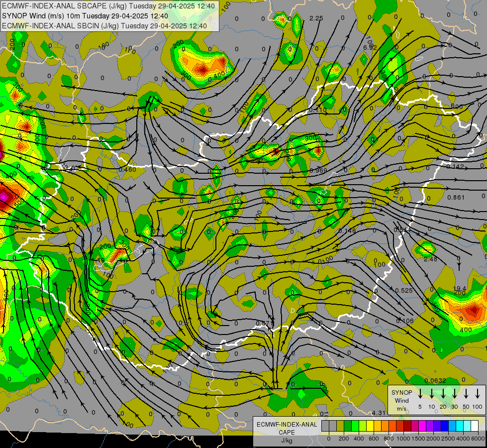
Task: Click the 30 m/s wind arrow in the SYNOP legend
Action: (x=454, y=394)
